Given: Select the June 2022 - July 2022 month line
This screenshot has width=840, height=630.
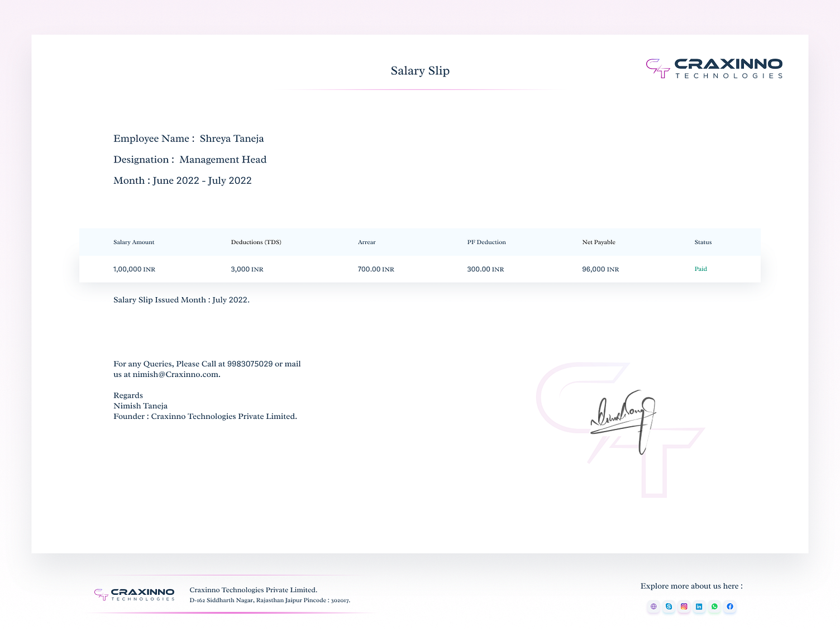Looking at the screenshot, I should (x=183, y=180).
